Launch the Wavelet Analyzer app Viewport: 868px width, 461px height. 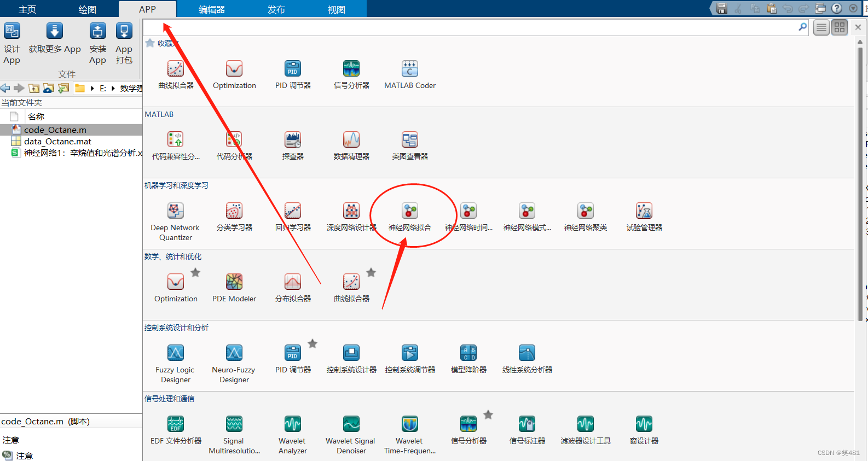pyautogui.click(x=293, y=435)
